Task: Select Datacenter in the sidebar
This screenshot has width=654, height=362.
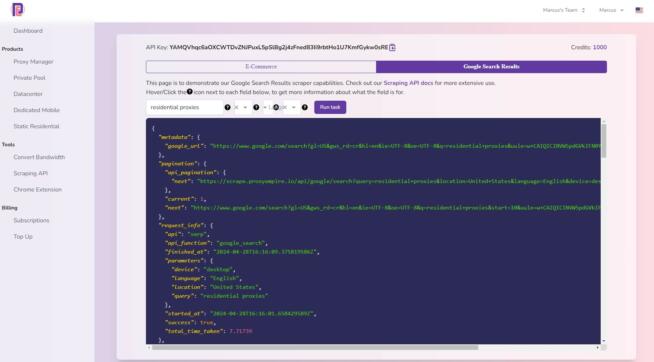Action: [28, 94]
